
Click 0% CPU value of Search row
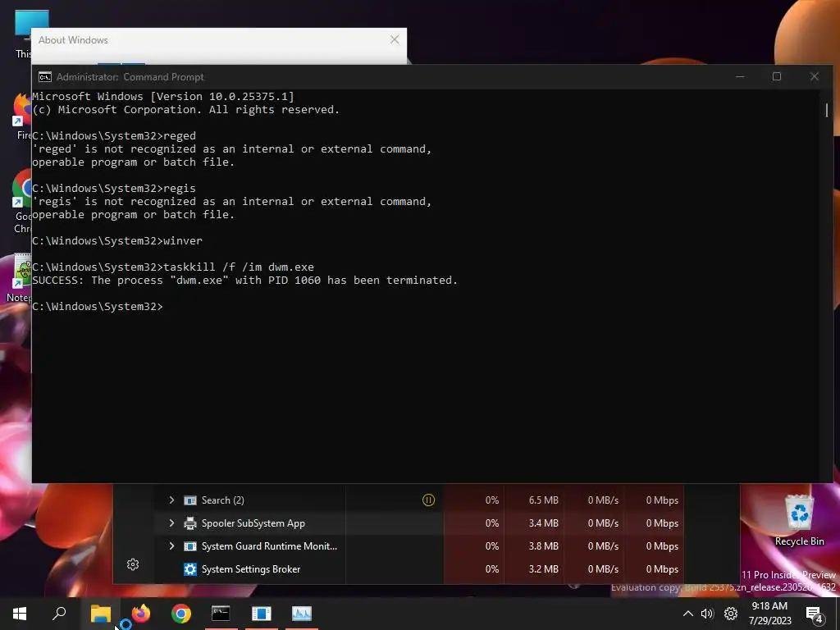(x=492, y=500)
